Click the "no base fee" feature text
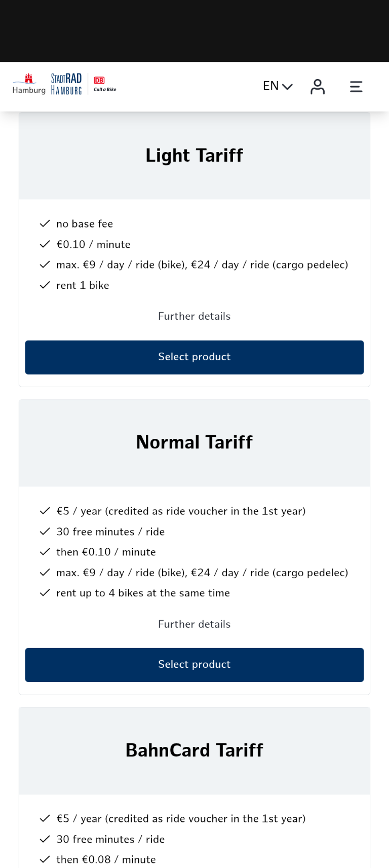The width and height of the screenshot is (389, 868). [85, 224]
